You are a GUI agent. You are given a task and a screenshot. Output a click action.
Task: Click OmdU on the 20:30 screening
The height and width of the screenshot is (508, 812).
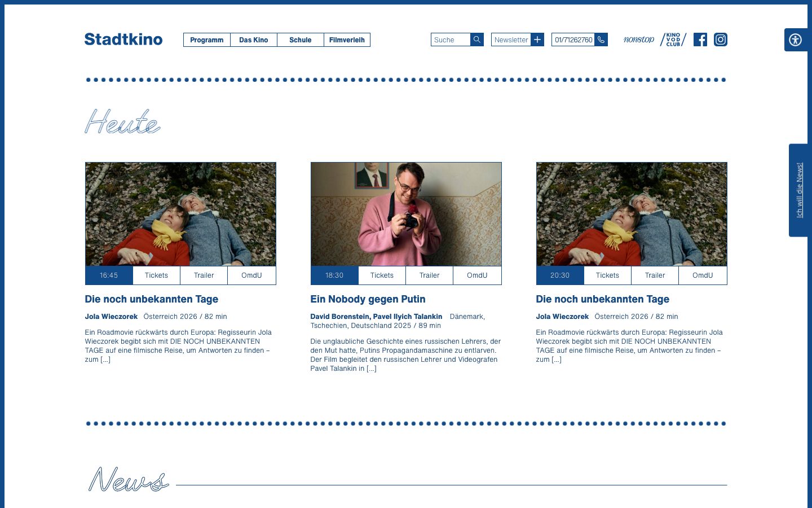click(703, 275)
